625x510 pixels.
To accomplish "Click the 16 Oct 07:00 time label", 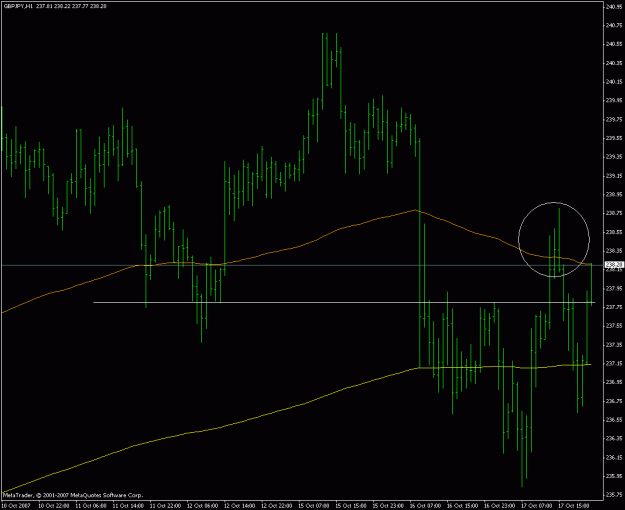I will coord(425,506).
